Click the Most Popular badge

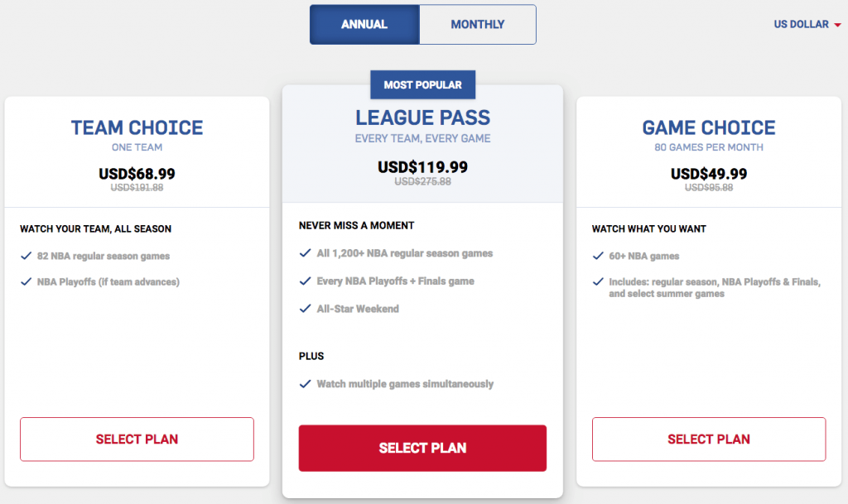point(422,84)
